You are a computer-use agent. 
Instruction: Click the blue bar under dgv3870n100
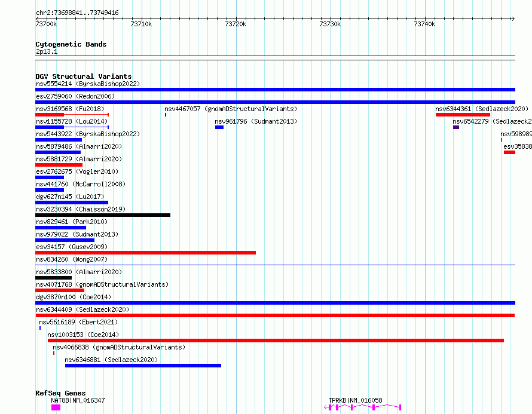tap(275, 303)
